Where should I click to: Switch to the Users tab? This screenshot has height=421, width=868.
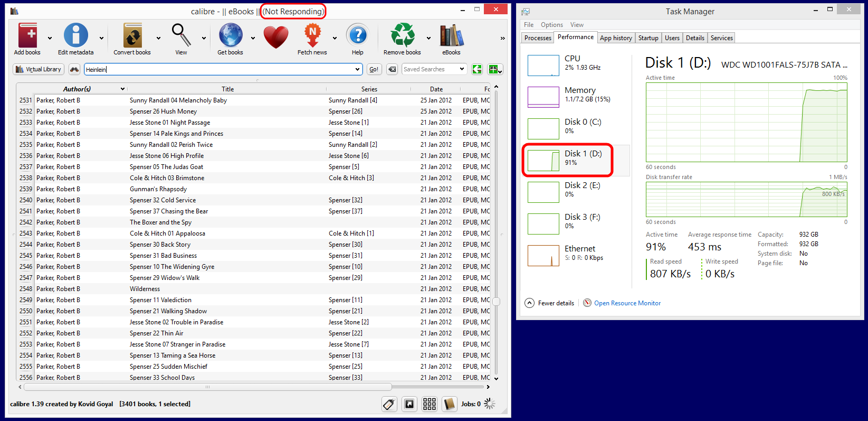click(672, 38)
